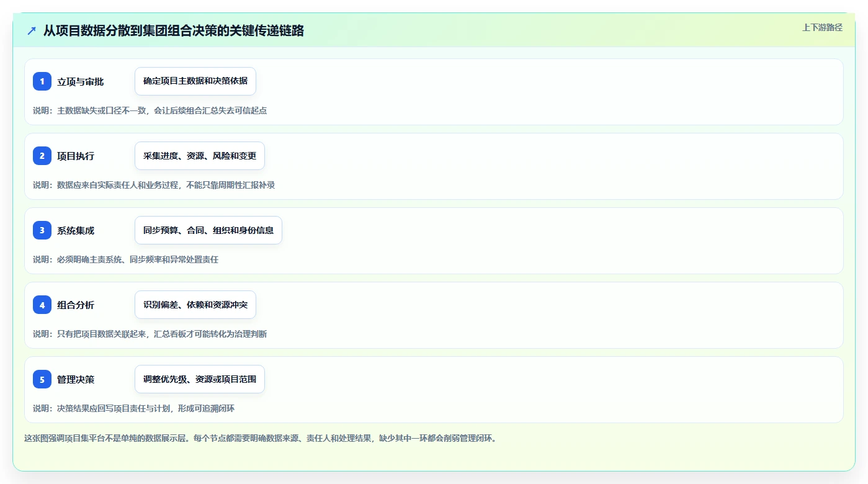Screen dimensions: 868x484
Task: Click the step 5 number badge
Action: [42, 379]
